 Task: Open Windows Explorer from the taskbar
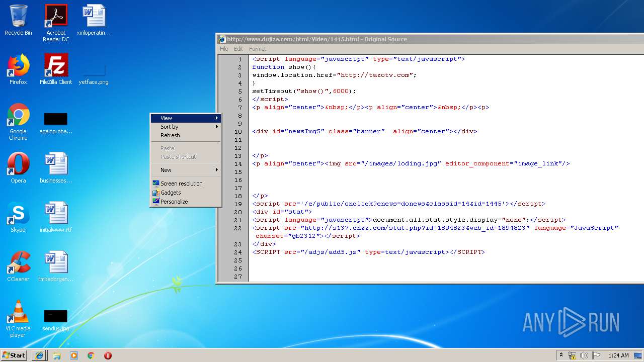(57, 355)
